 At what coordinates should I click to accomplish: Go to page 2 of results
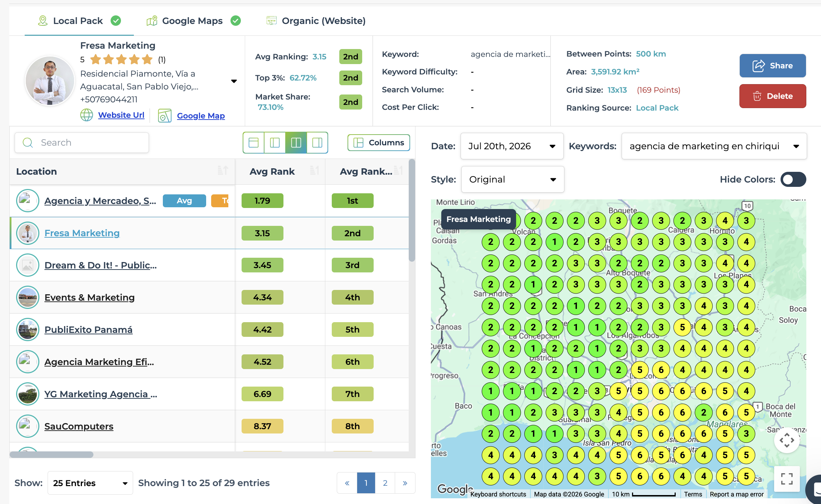[385, 483]
